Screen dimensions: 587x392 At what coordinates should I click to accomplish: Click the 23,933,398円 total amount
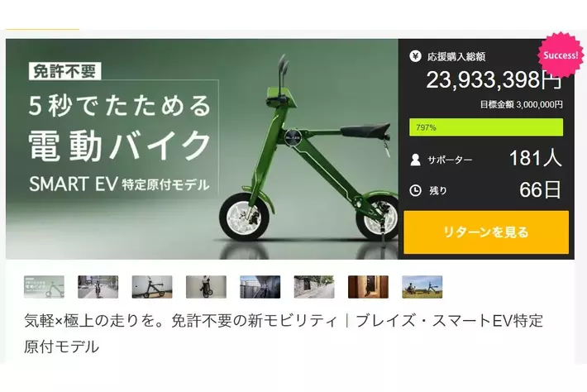pyautogui.click(x=494, y=79)
